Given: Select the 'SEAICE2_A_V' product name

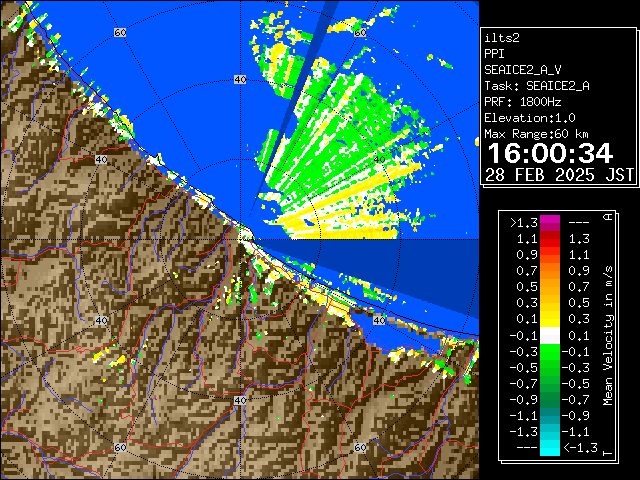Looking at the screenshot, I should coord(523,70).
